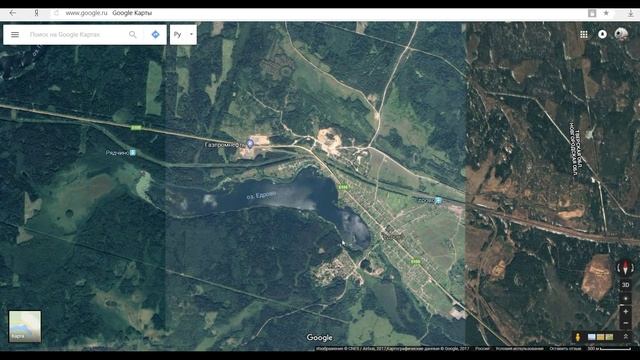Screen dimensions: 640x360
Task: Zoom out with the minus button
Action: pos(625,323)
